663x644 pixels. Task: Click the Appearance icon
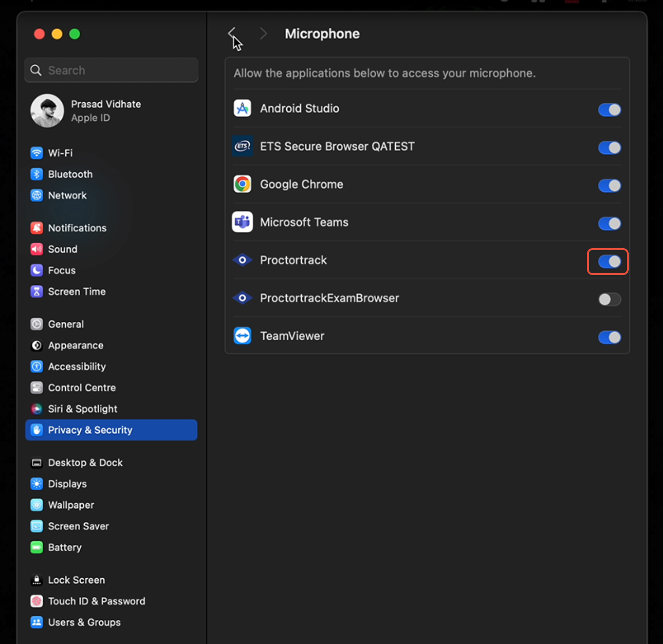(x=37, y=345)
